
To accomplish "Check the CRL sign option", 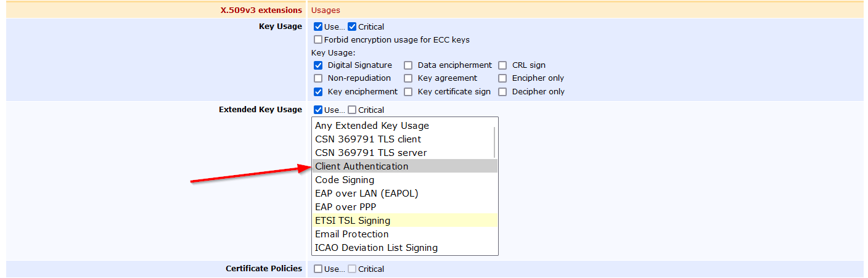I will (x=502, y=65).
